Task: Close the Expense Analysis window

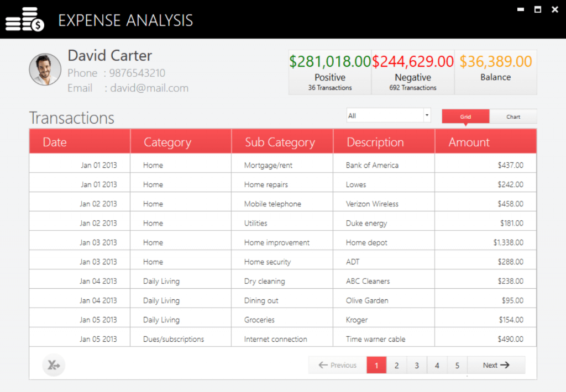Action: [555, 9]
